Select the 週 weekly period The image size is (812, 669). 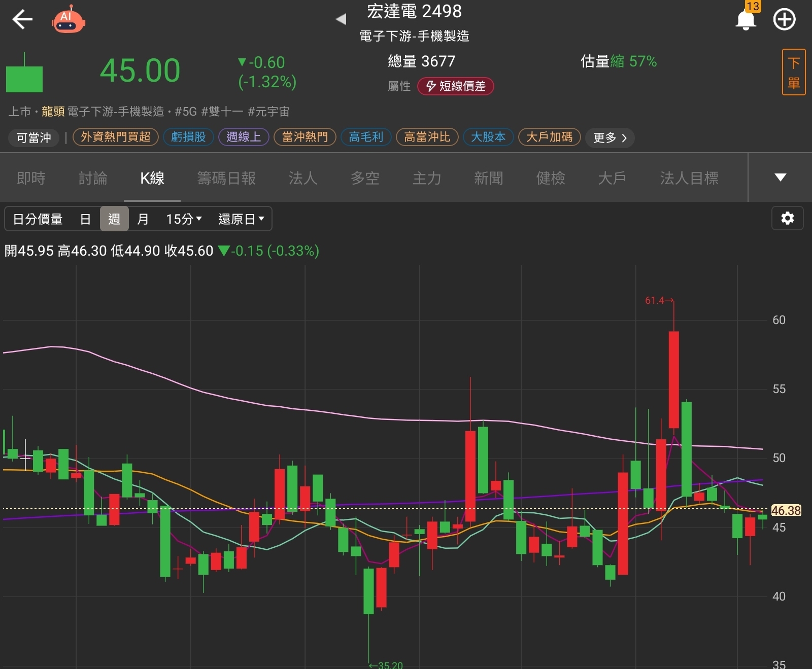114,219
